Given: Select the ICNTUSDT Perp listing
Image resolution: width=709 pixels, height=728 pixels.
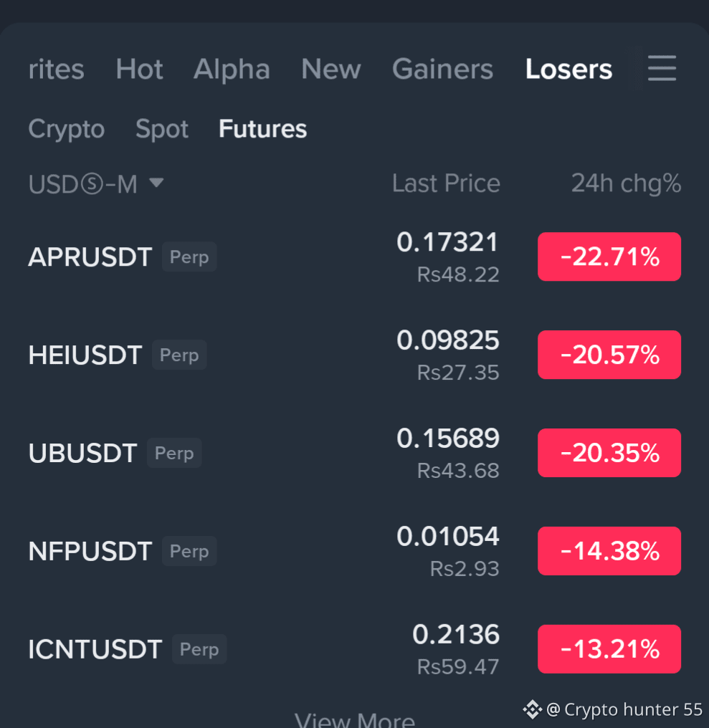Looking at the screenshot, I should coord(354,649).
